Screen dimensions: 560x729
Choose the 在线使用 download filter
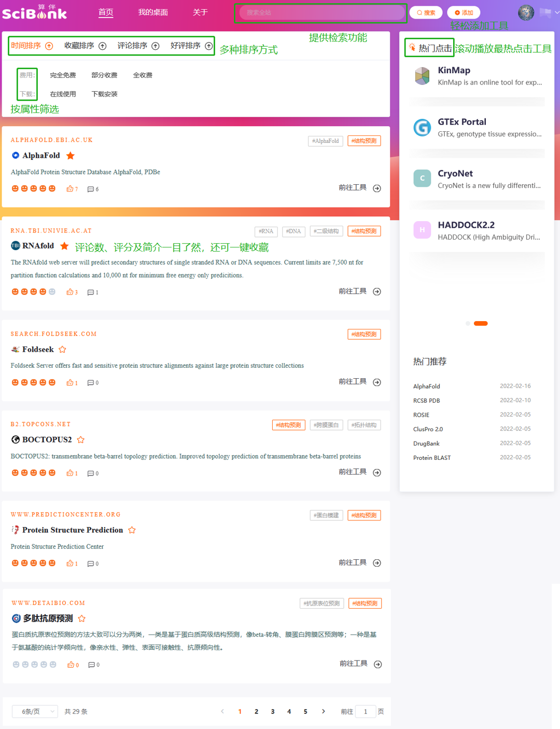coord(63,94)
